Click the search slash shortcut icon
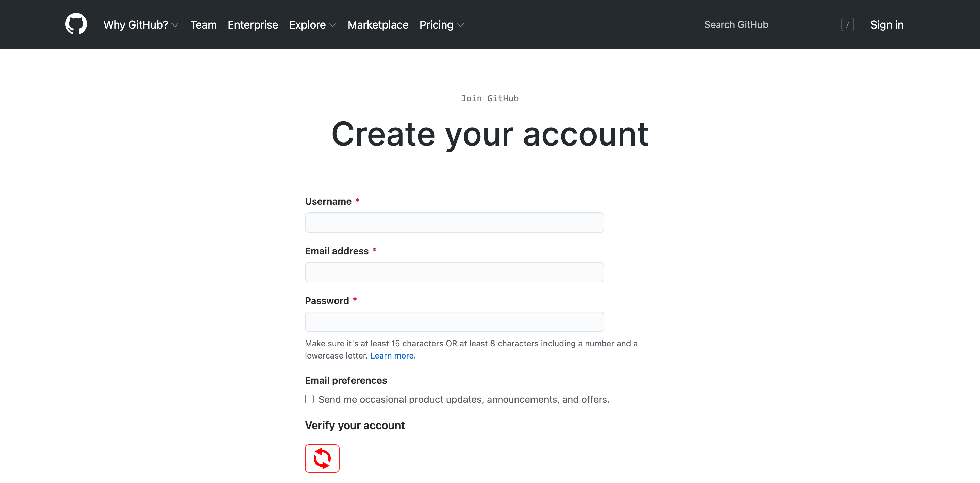This screenshot has width=980, height=483. [x=848, y=25]
